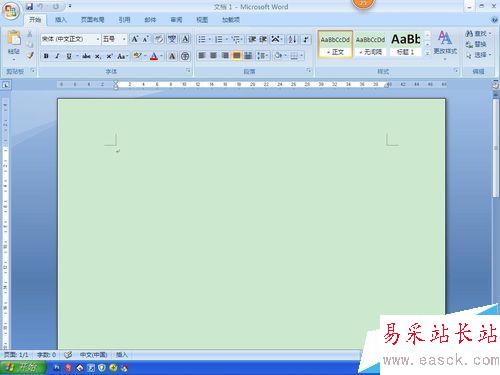Open Change Styles menu
Image resolution: width=500 pixels, height=375 pixels.
[x=445, y=45]
